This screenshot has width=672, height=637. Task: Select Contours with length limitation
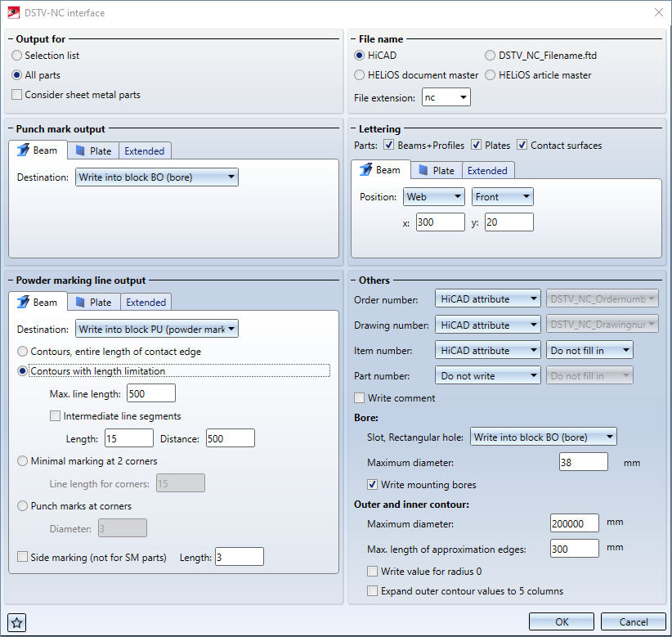[x=22, y=370]
